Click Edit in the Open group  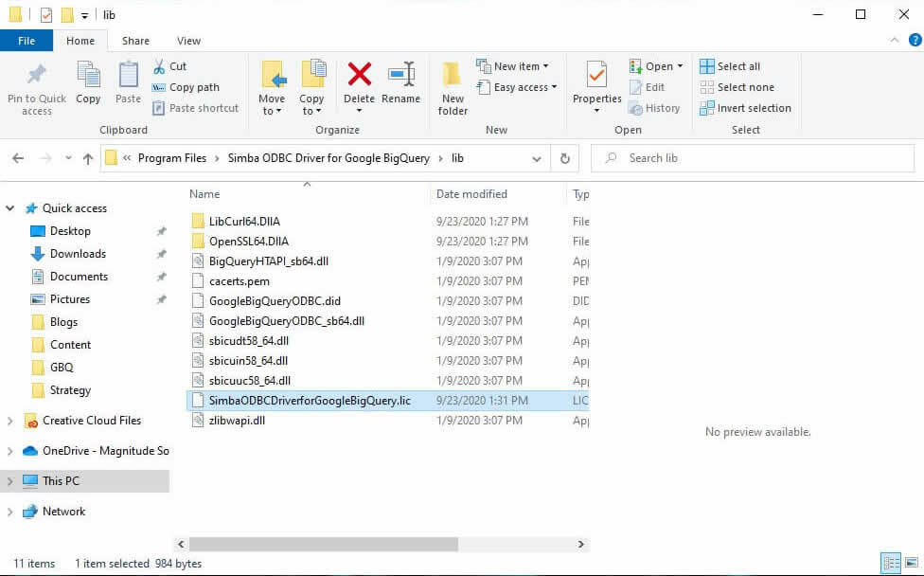[x=647, y=87]
